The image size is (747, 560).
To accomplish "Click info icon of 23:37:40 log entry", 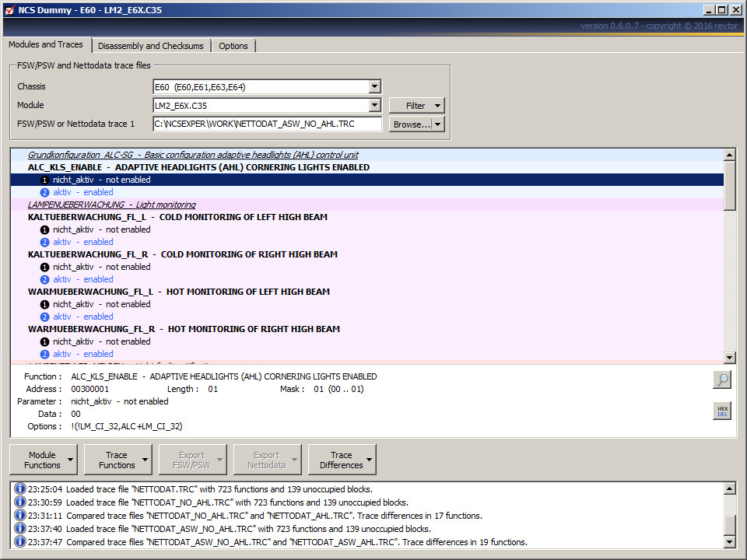I will 20,529.
